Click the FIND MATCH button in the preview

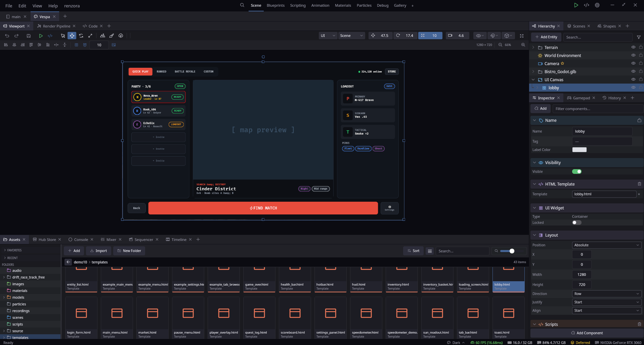(263, 208)
